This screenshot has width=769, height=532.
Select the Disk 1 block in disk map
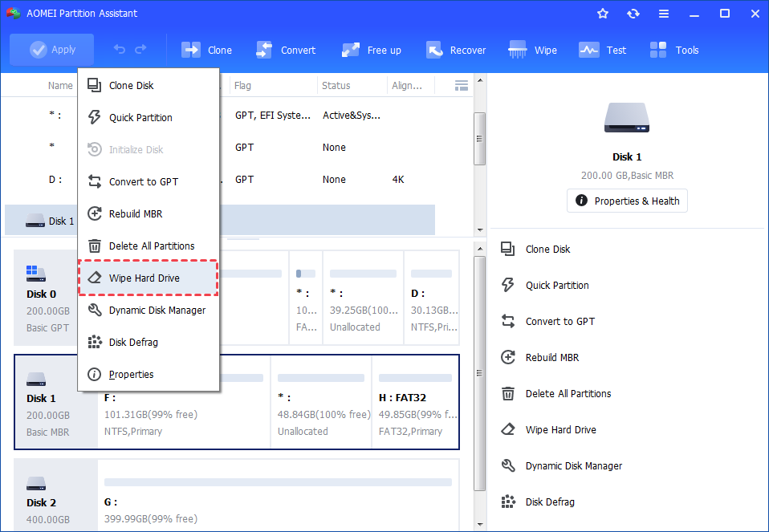55,402
